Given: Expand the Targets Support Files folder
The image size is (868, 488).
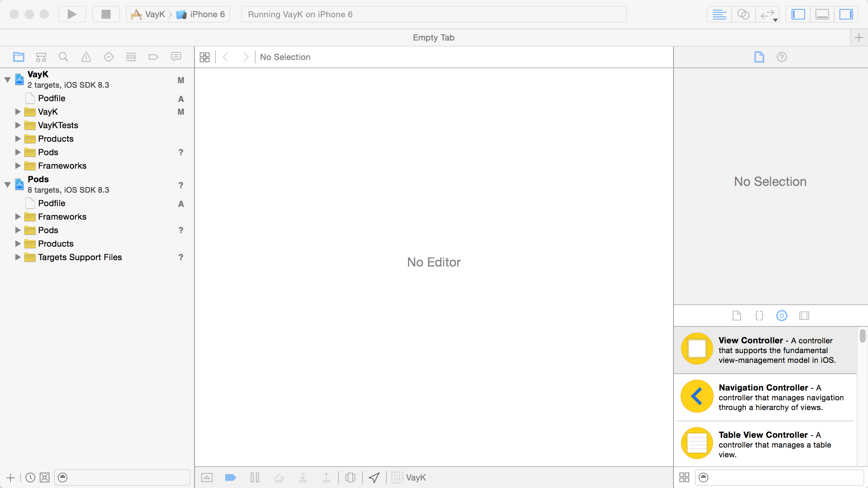Looking at the screenshot, I should (x=18, y=257).
